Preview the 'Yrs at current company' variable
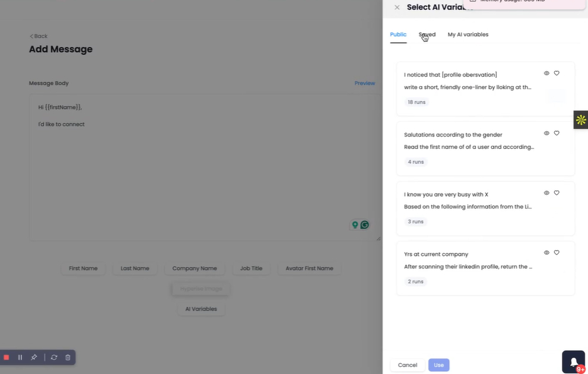Viewport: 588px width, 374px height. click(x=546, y=252)
